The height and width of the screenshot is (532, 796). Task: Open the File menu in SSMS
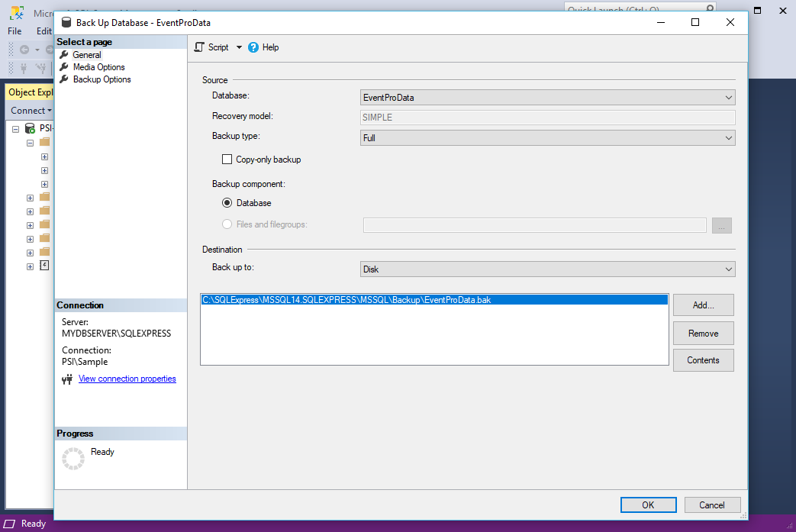click(x=15, y=31)
